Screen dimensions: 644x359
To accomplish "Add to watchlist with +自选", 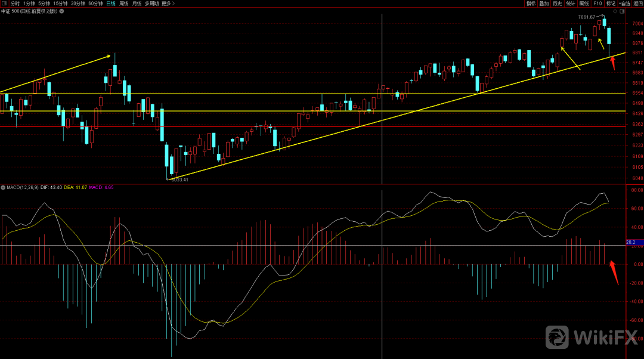I will (x=624, y=4).
